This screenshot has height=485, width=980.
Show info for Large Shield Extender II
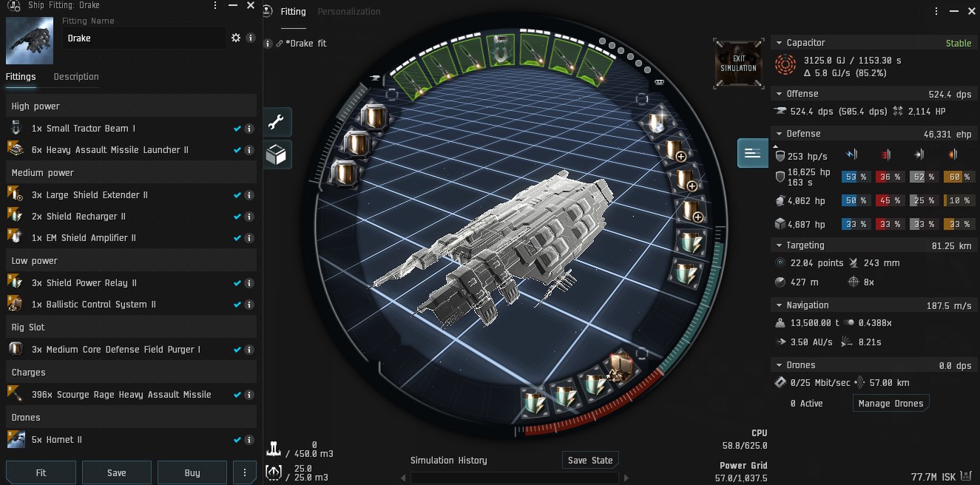(249, 195)
